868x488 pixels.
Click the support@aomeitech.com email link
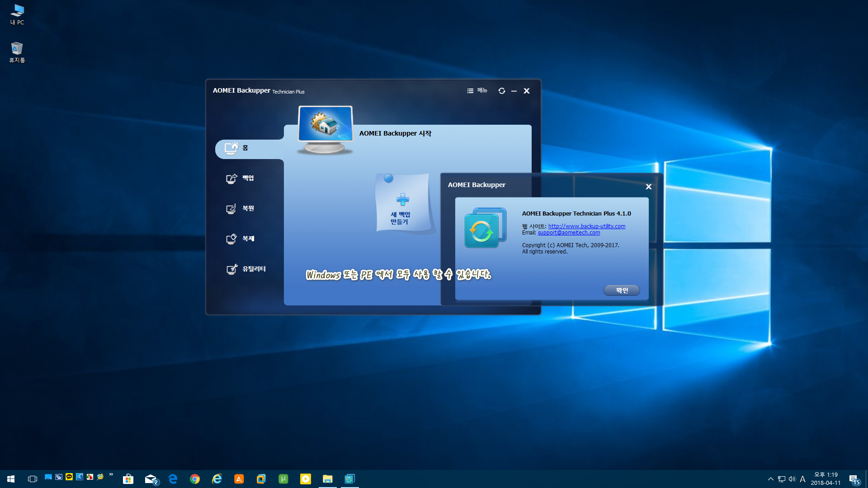tap(569, 232)
